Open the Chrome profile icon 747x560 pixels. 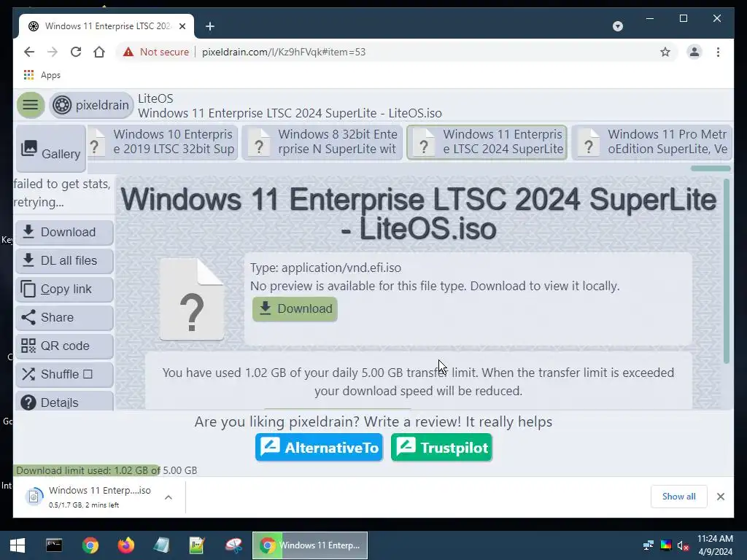point(694,52)
